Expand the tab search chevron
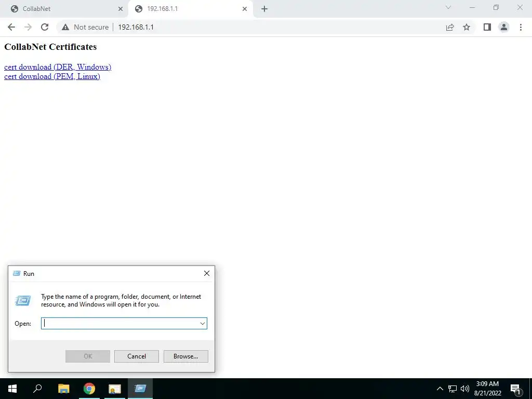 coord(448,7)
